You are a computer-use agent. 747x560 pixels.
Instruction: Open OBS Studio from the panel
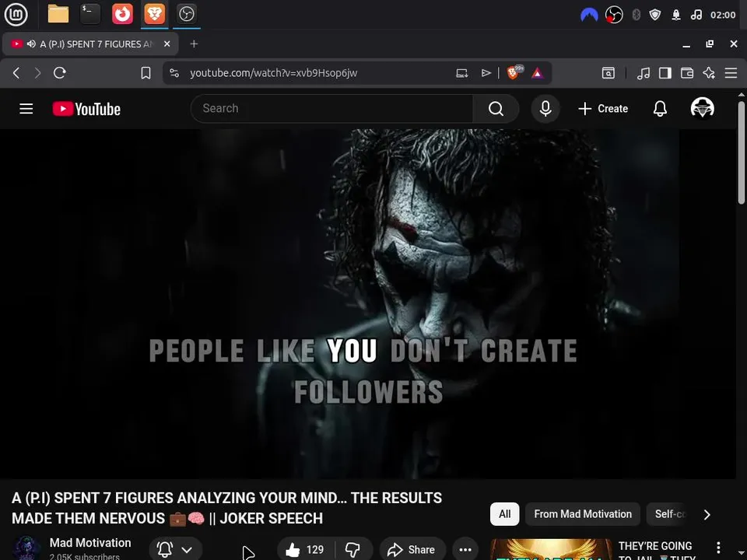186,14
